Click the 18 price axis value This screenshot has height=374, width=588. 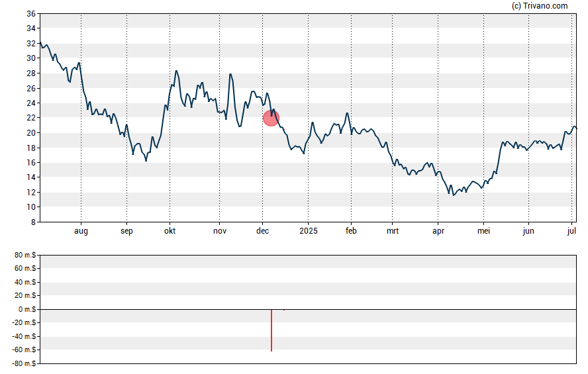click(x=30, y=148)
